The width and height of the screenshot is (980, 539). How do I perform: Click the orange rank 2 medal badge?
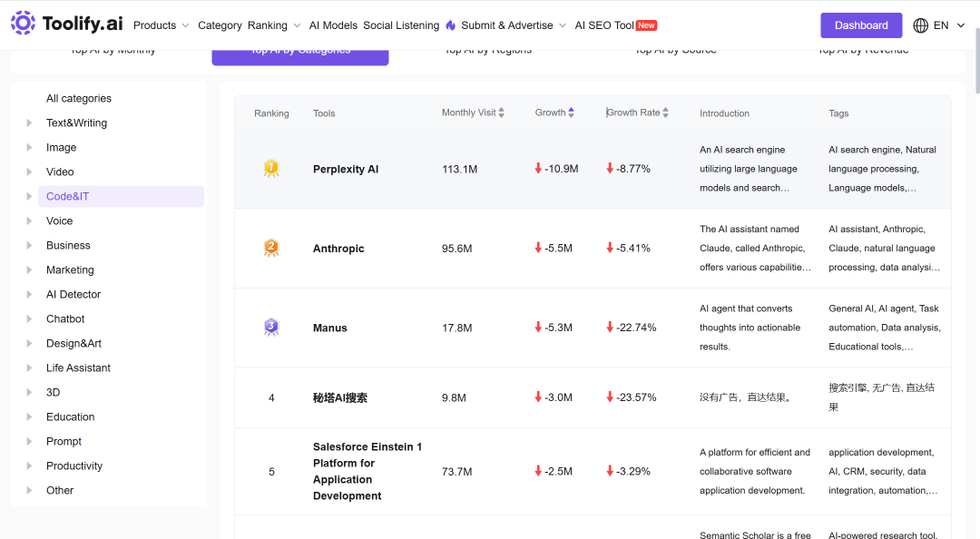(x=271, y=248)
